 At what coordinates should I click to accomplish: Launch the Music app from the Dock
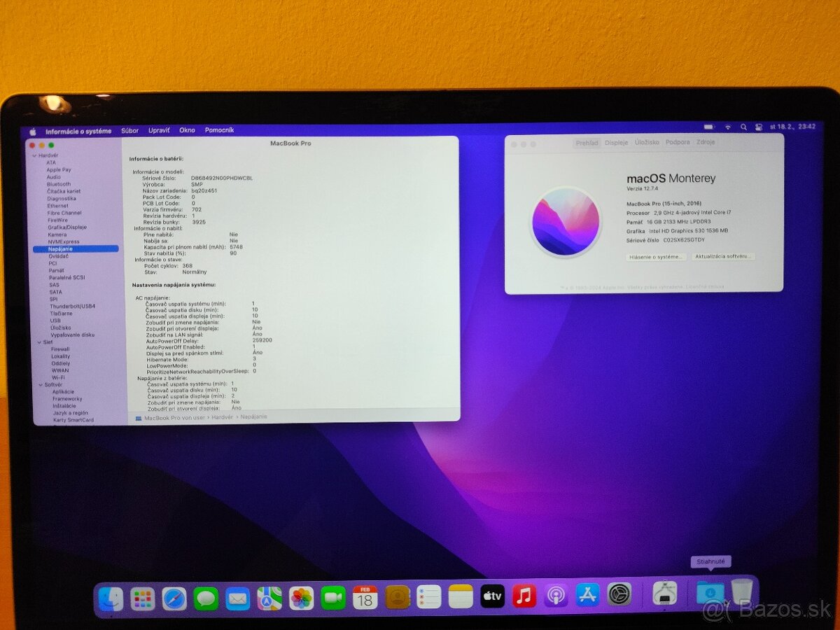524,598
